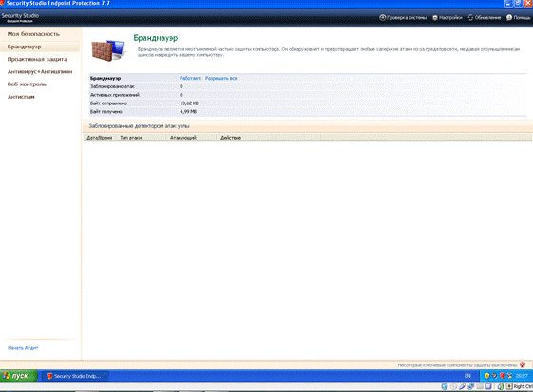533x392 pixels.
Task: Click red shield warning icon in status bar
Action: 523,364
